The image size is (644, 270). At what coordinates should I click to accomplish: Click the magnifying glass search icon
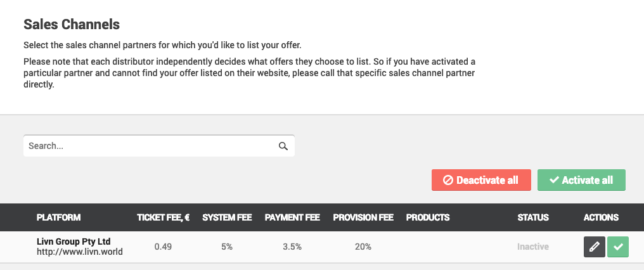tap(283, 146)
